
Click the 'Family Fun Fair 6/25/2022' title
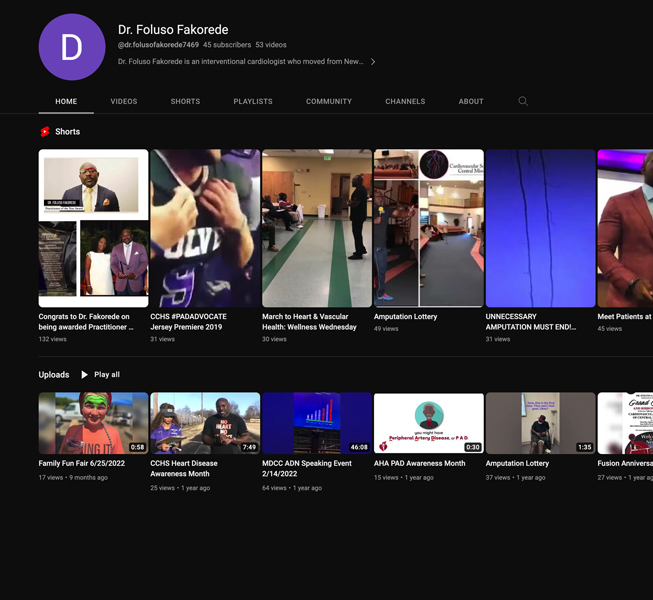[x=82, y=463]
